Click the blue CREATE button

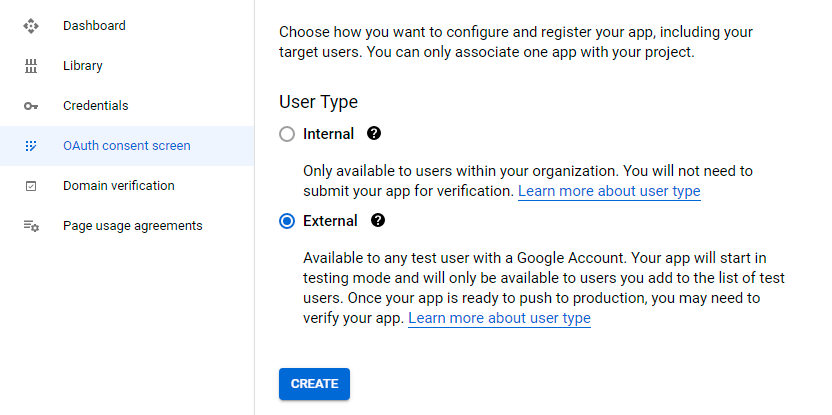click(x=314, y=384)
